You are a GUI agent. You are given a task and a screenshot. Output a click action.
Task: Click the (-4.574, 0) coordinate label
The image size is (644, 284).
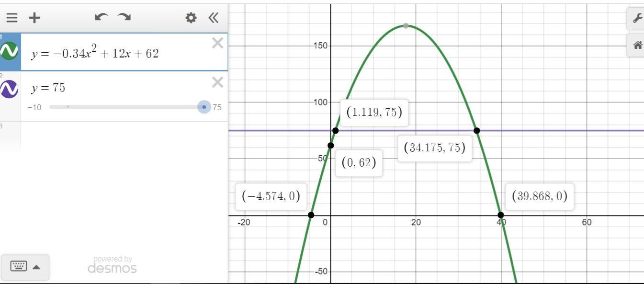pyautogui.click(x=271, y=196)
